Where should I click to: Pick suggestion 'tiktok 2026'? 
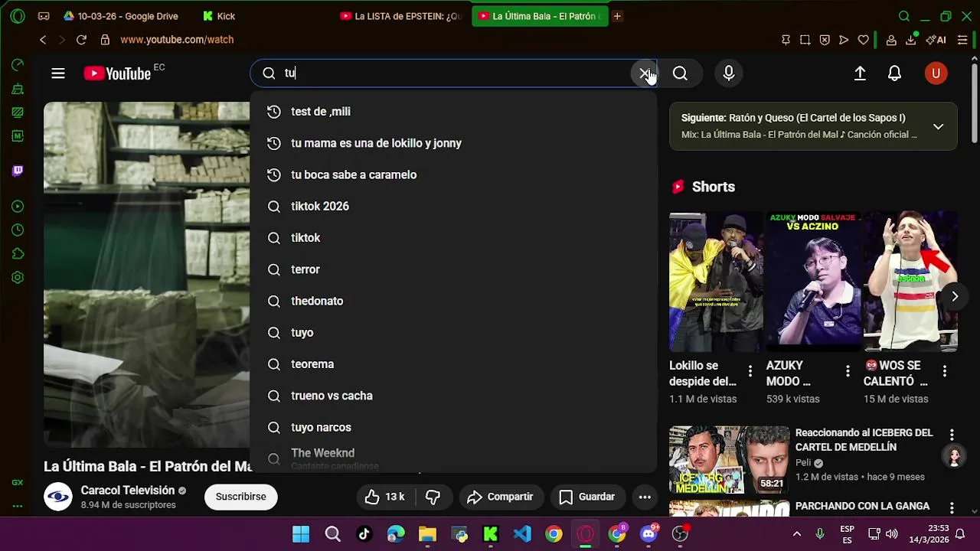click(453, 207)
